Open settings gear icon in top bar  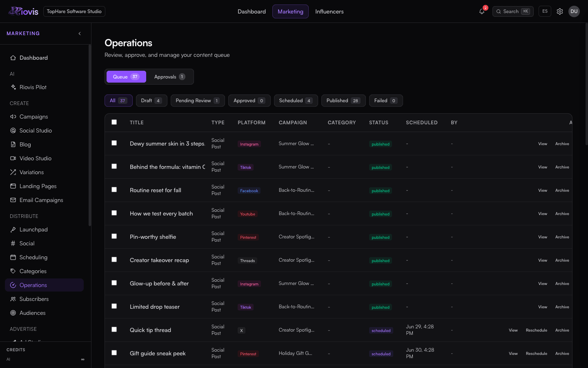560,11
